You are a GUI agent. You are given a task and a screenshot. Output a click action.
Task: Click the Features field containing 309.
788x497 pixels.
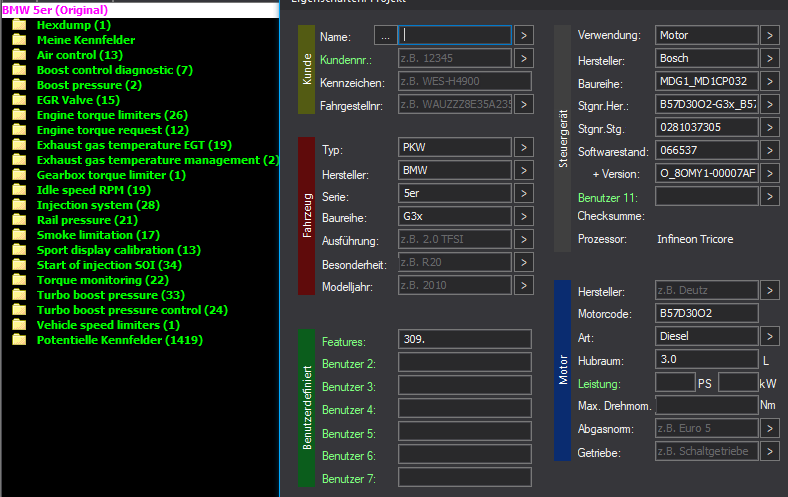(x=465, y=339)
